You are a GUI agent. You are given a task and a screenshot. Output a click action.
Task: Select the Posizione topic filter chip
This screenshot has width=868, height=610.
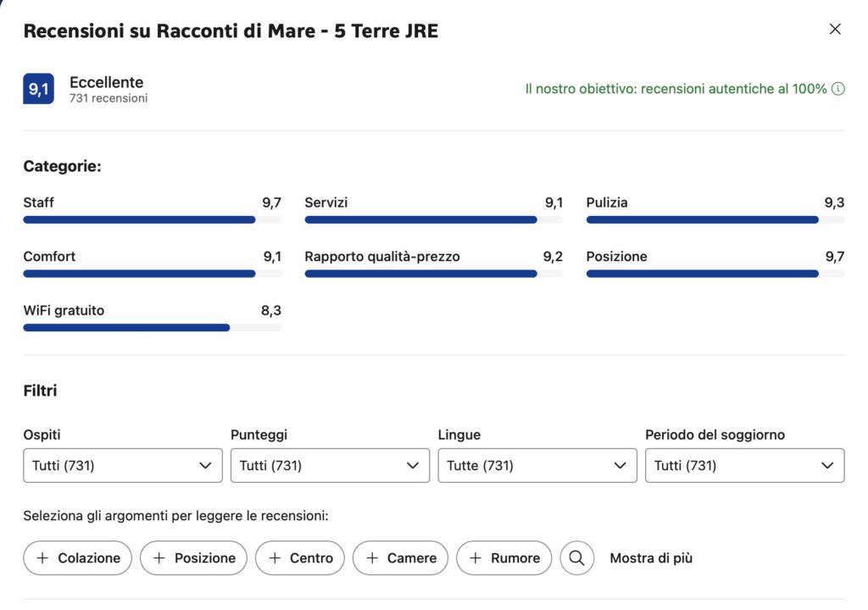pos(193,558)
